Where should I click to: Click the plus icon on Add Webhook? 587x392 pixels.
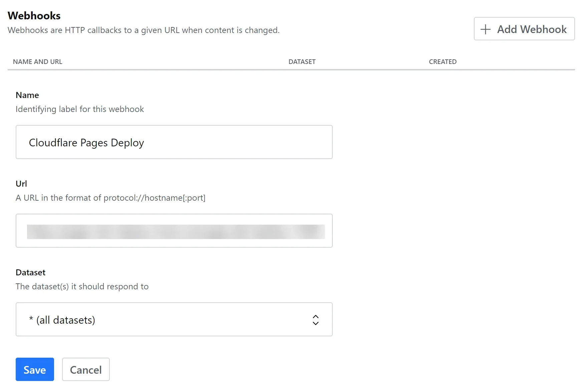click(x=486, y=29)
